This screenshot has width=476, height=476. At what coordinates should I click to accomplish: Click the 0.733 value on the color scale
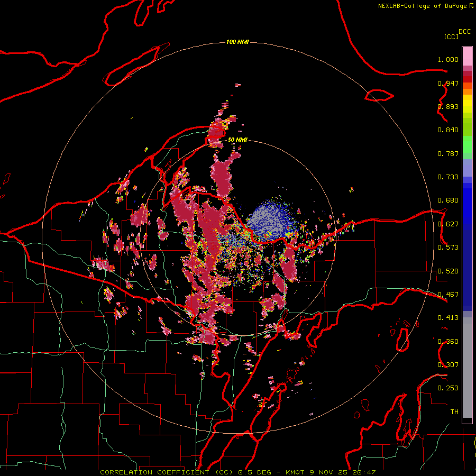(x=448, y=177)
